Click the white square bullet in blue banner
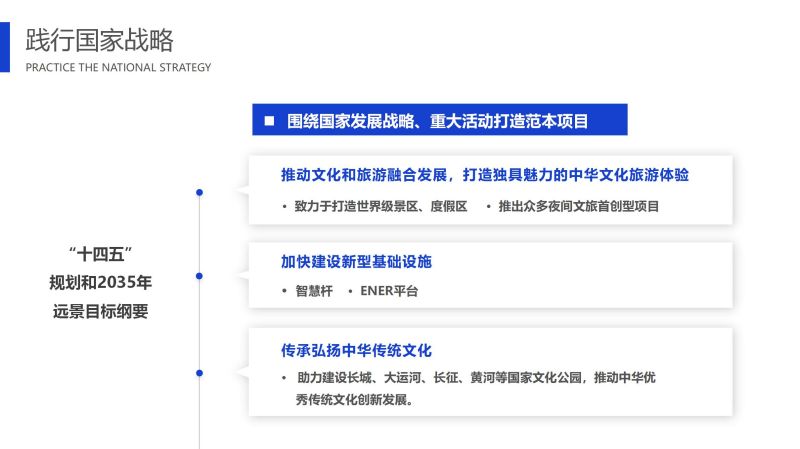Viewport: 800px width, 449px height. [x=269, y=121]
